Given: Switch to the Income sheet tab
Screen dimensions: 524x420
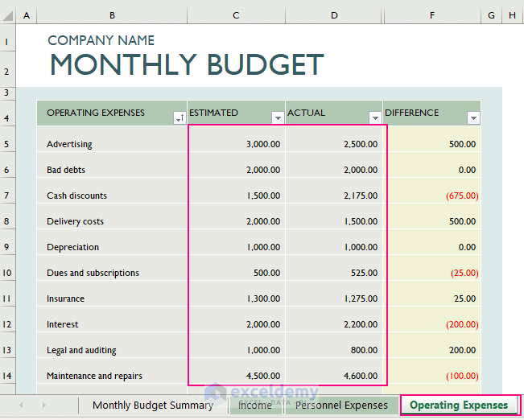Looking at the screenshot, I should (254, 406).
